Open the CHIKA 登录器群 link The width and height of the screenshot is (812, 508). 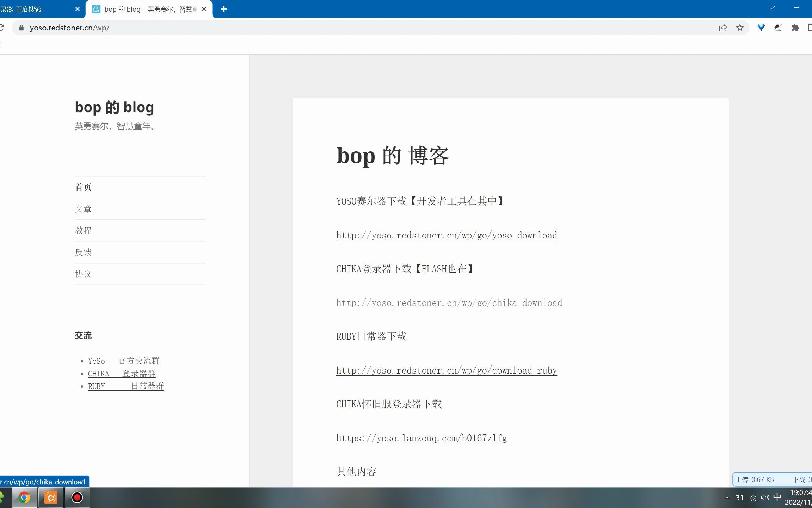(x=122, y=374)
